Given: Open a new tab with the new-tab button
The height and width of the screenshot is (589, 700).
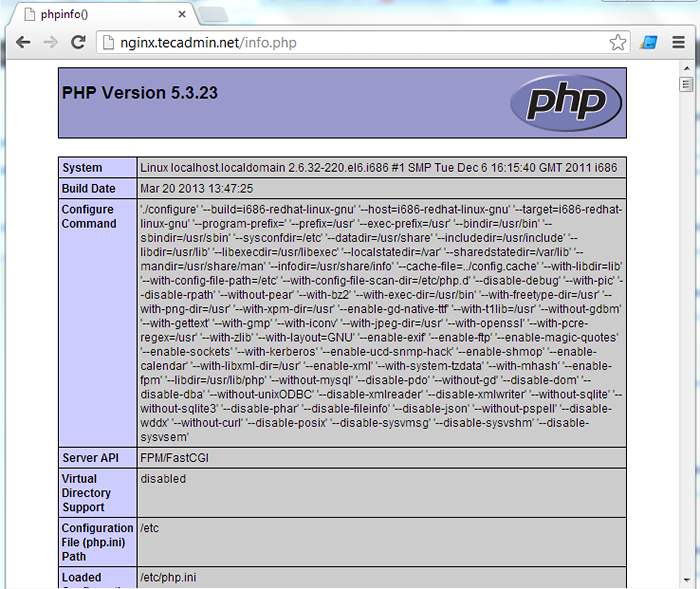Looking at the screenshot, I should [213, 14].
